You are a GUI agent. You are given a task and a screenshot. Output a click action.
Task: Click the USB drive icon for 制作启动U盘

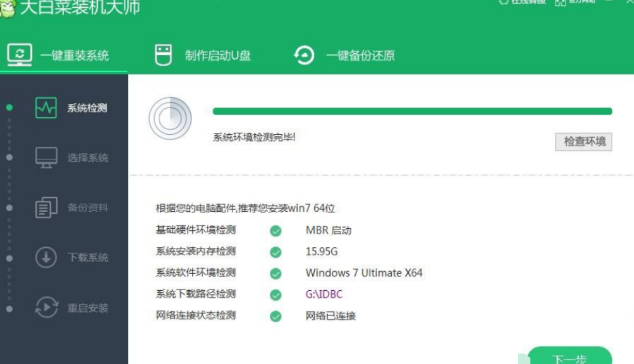(x=163, y=55)
